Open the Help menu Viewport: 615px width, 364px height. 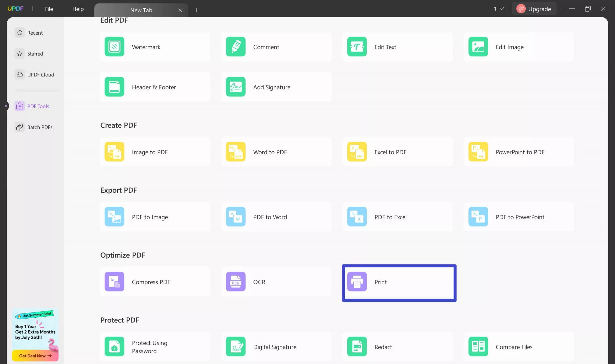click(78, 9)
